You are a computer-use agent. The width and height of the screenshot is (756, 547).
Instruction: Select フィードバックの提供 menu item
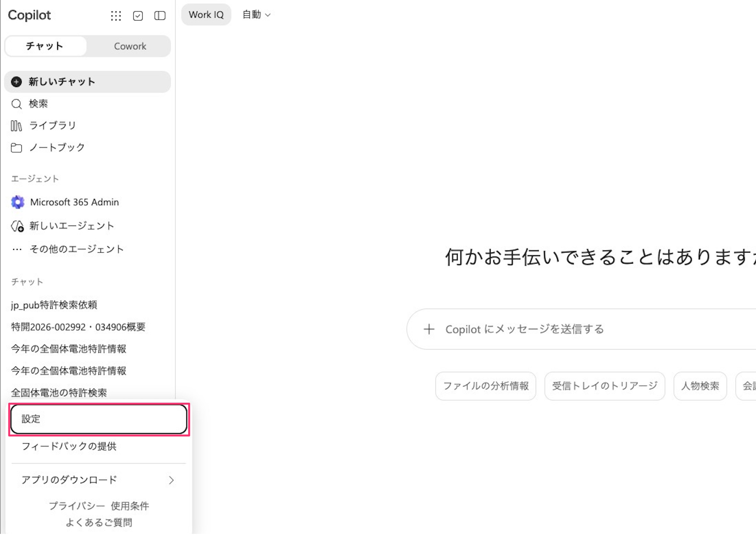[99, 446]
